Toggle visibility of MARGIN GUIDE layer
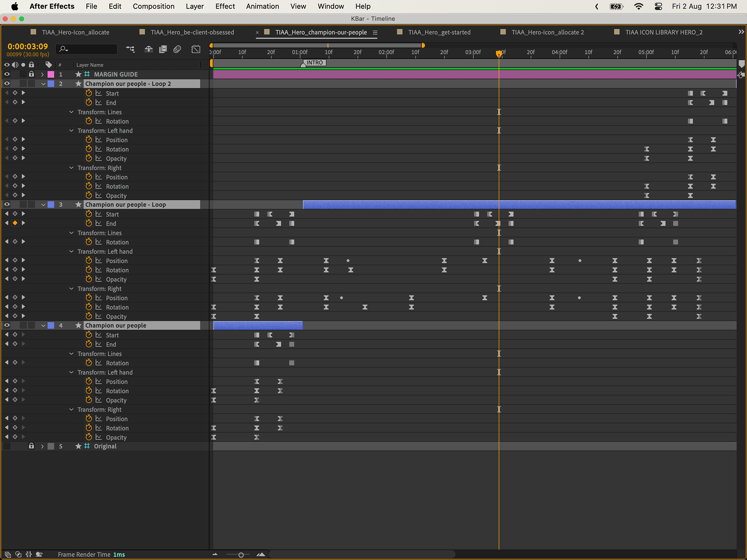Image resolution: width=747 pixels, height=560 pixels. pyautogui.click(x=7, y=74)
